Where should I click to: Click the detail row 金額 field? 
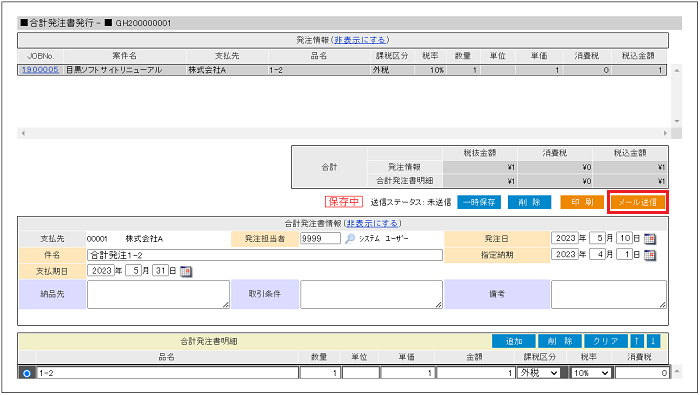(476, 373)
